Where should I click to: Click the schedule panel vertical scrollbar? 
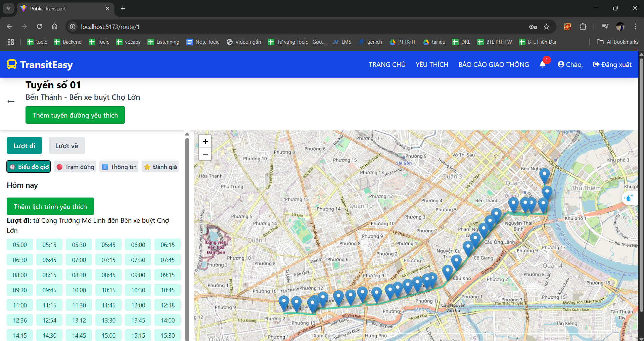click(187, 235)
